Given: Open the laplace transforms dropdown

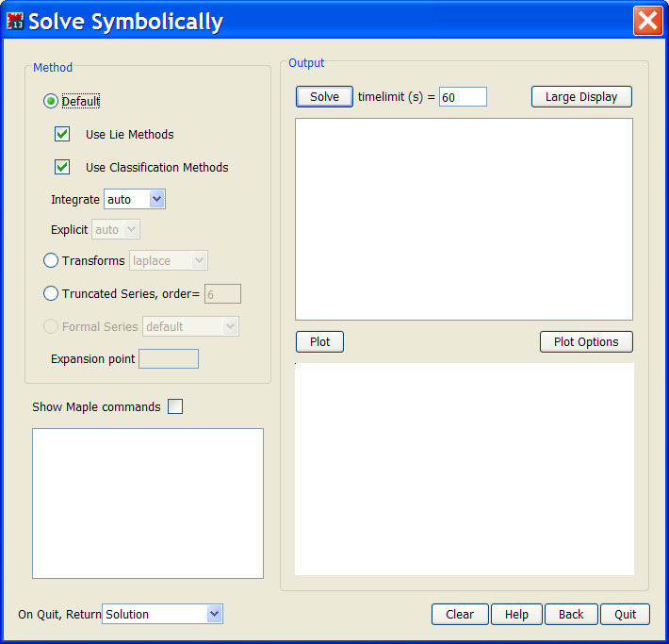Looking at the screenshot, I should coord(169,260).
